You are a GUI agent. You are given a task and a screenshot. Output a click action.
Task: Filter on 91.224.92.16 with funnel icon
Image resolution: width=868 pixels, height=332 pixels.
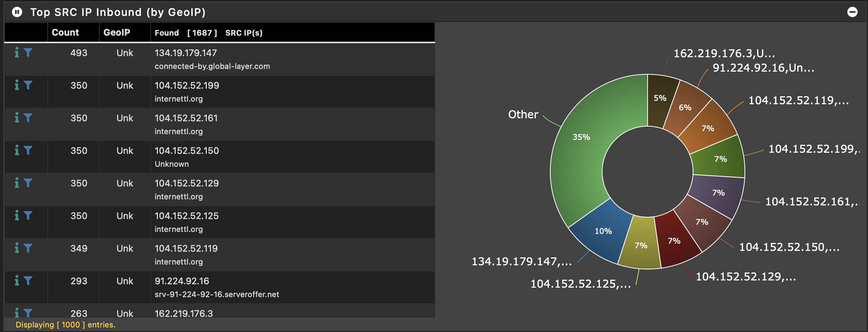pyautogui.click(x=28, y=281)
